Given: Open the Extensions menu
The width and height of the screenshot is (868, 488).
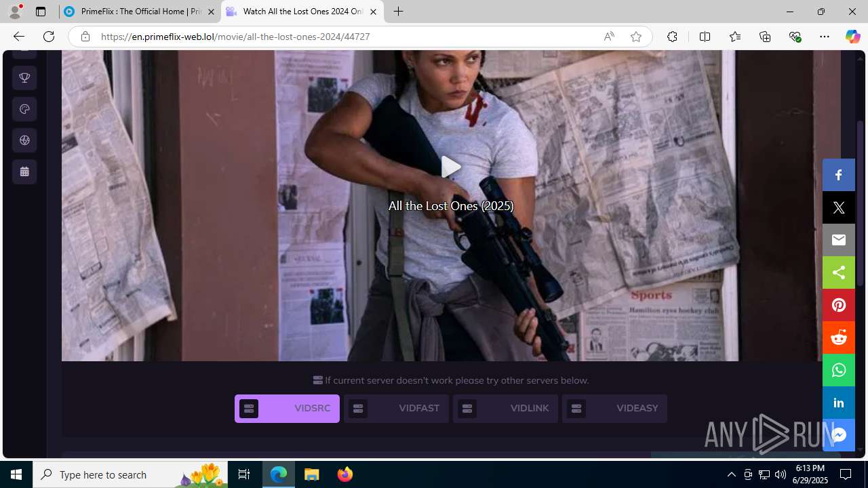Looking at the screenshot, I should click(x=672, y=37).
